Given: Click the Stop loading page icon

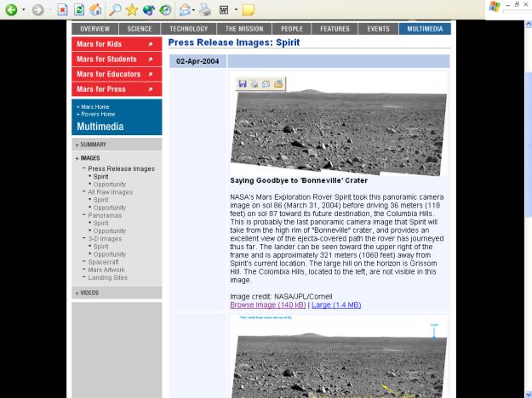Looking at the screenshot, I should click(x=62, y=10).
